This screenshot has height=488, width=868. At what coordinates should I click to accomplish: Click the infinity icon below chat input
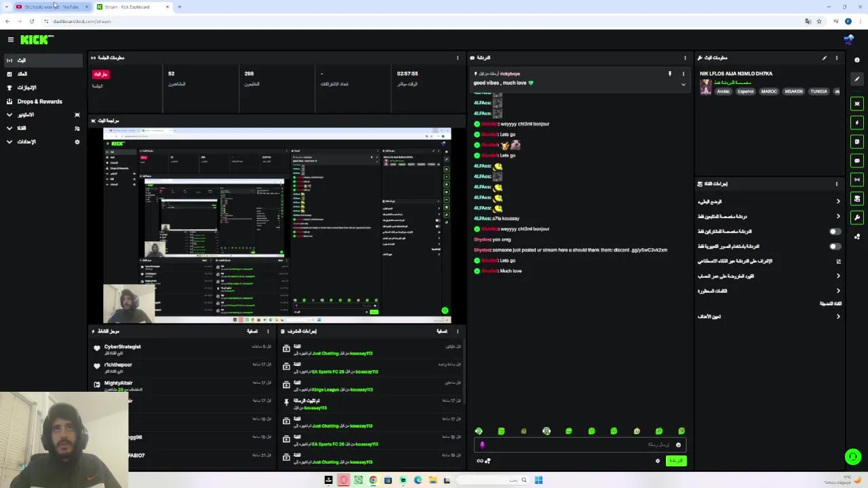pos(480,461)
